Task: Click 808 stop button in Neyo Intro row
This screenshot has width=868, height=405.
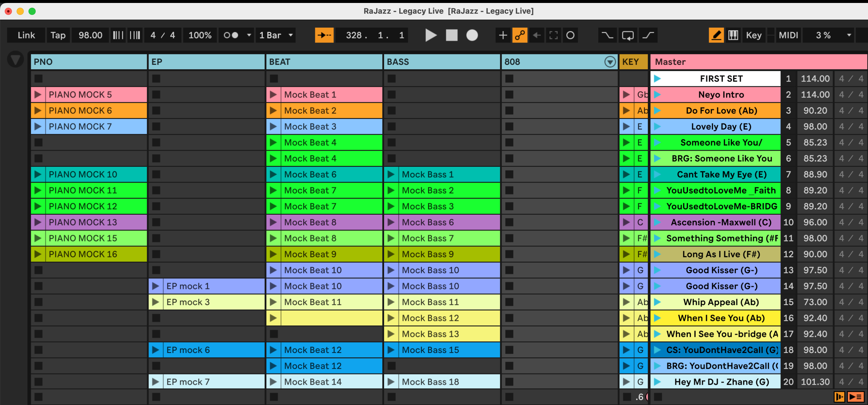Action: pos(509,95)
